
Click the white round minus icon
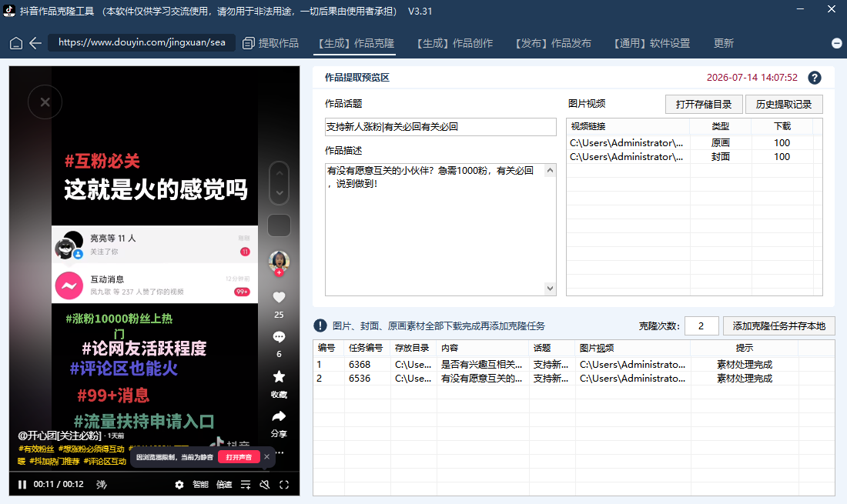point(837,43)
